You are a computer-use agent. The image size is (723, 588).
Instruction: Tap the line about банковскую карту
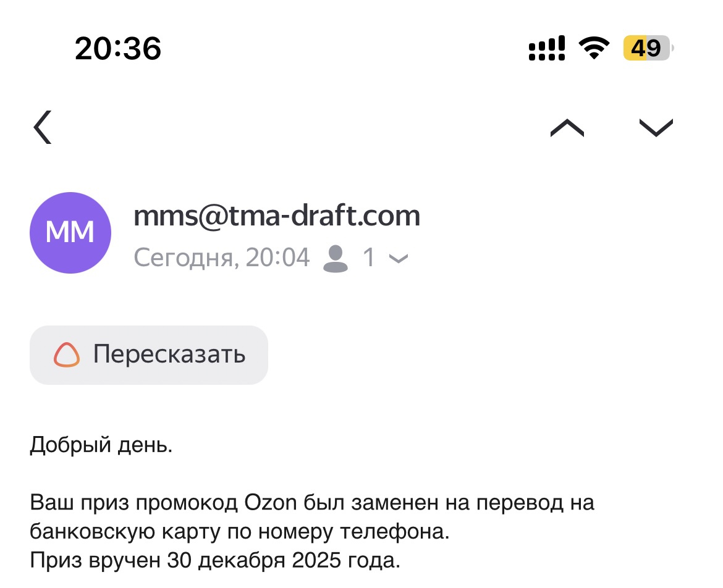pos(240,532)
